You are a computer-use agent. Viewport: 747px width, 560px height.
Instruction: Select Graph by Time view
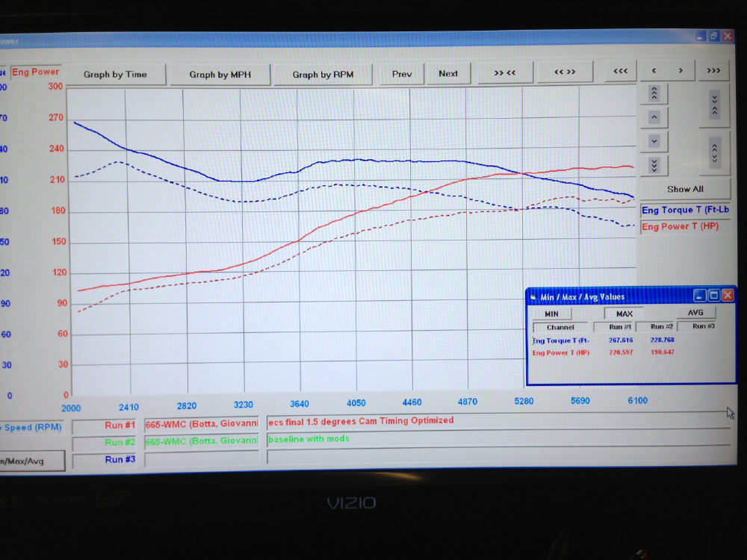coord(115,74)
